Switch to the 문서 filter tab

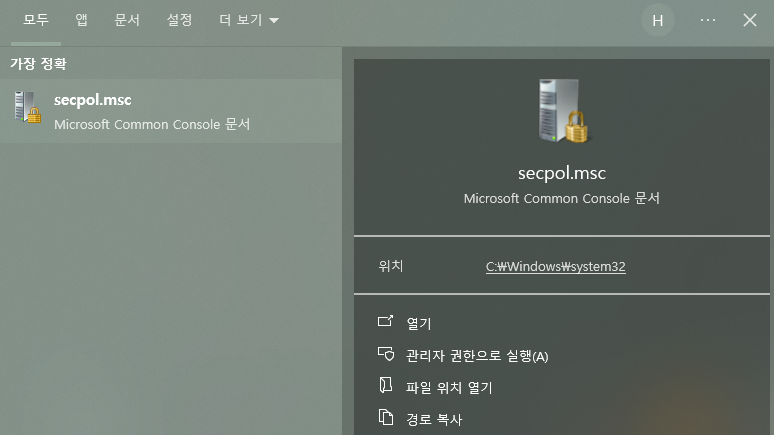click(x=127, y=20)
